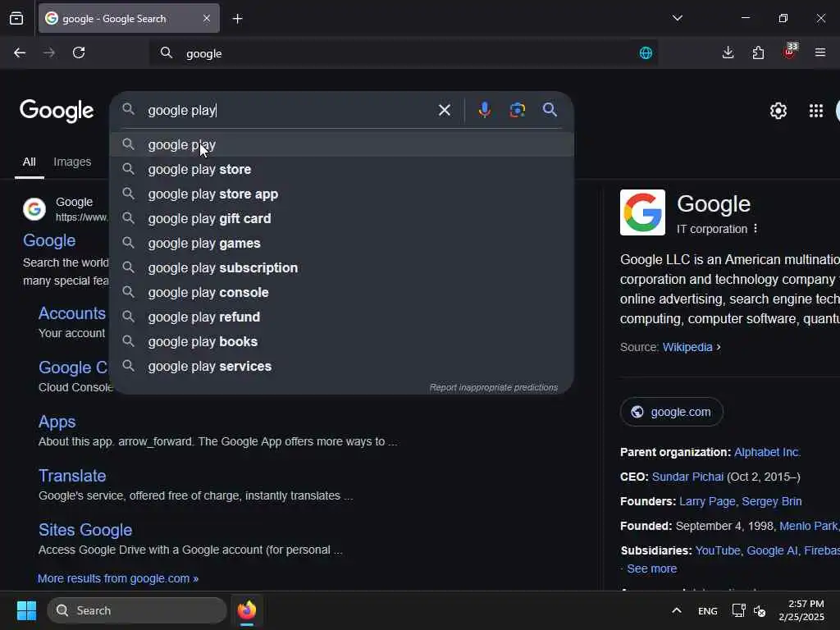The image size is (840, 630).
Task: Open the Firefox hamburger menu
Action: [x=819, y=52]
